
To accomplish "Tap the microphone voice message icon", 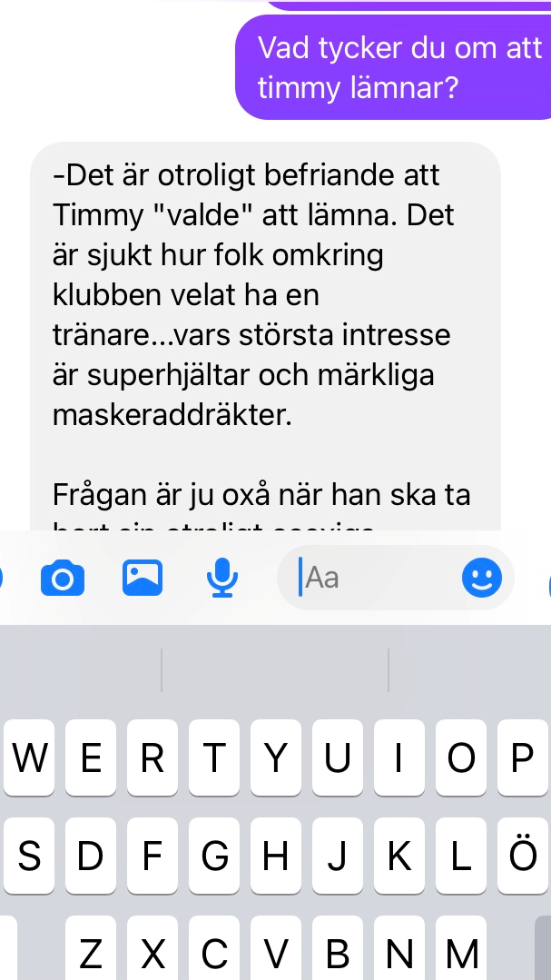I will pos(222,578).
